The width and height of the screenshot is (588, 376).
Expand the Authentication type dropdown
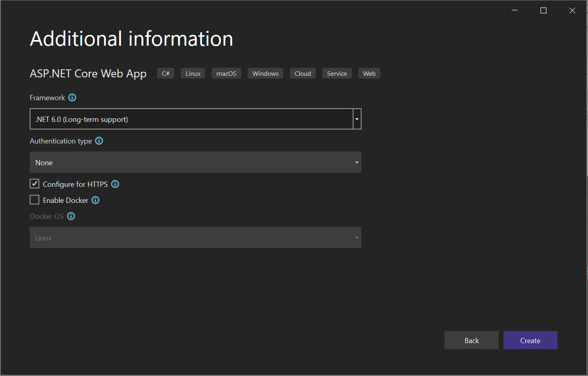click(196, 162)
